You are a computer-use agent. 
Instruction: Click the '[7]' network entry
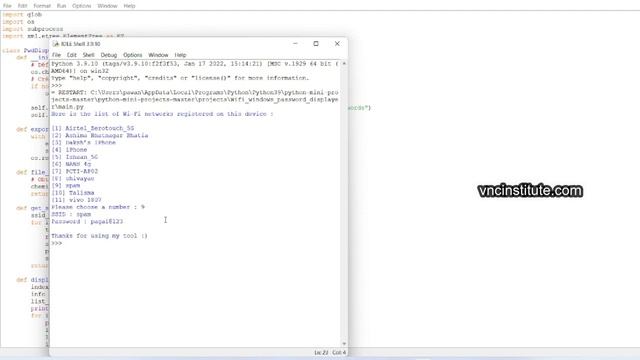pos(75,171)
